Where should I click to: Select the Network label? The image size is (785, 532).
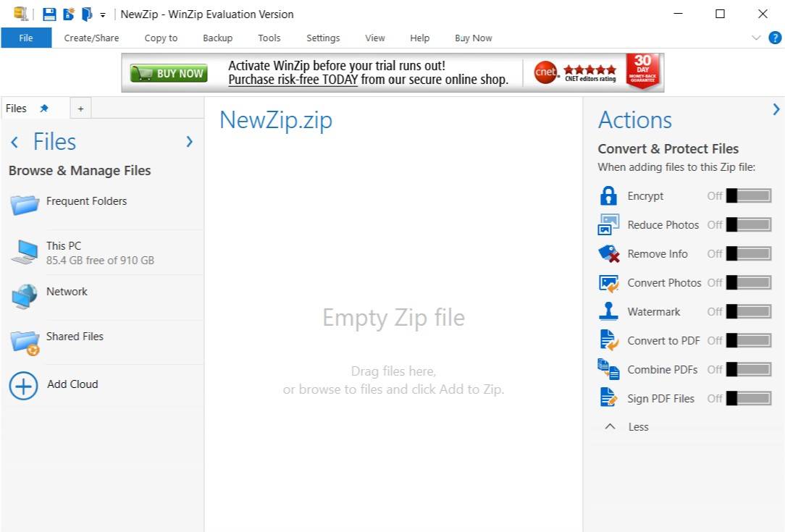click(67, 291)
